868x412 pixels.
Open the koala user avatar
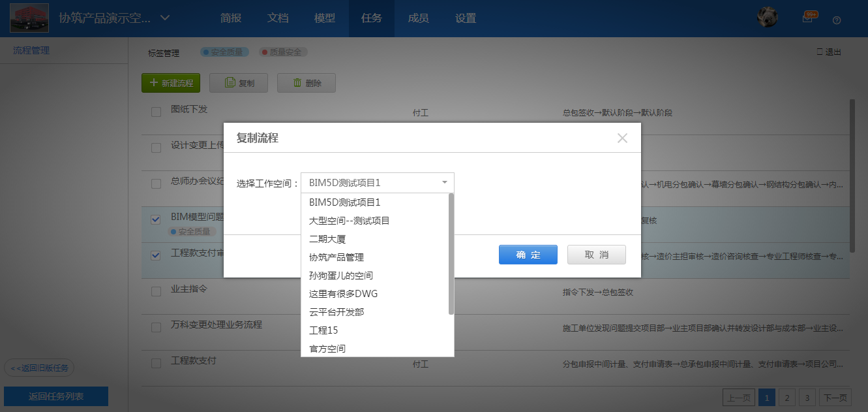pyautogui.click(x=767, y=18)
